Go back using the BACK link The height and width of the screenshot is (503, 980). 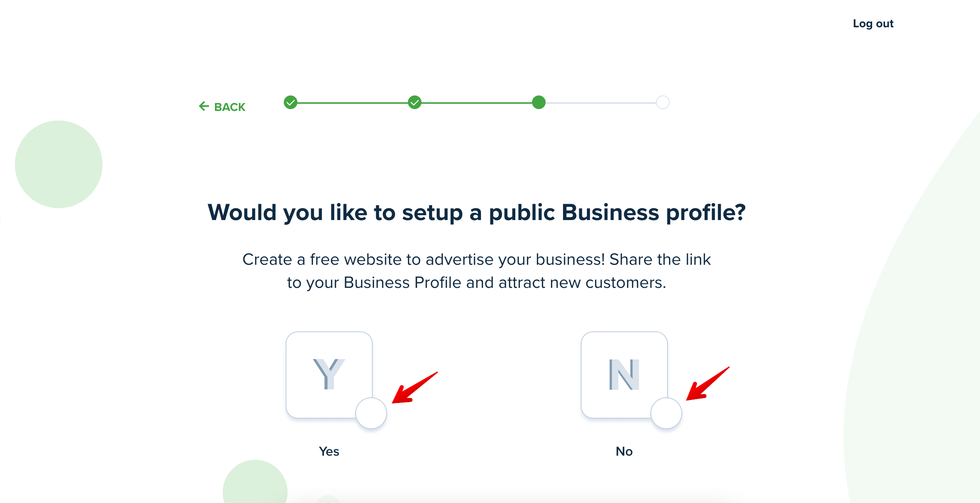222,106
